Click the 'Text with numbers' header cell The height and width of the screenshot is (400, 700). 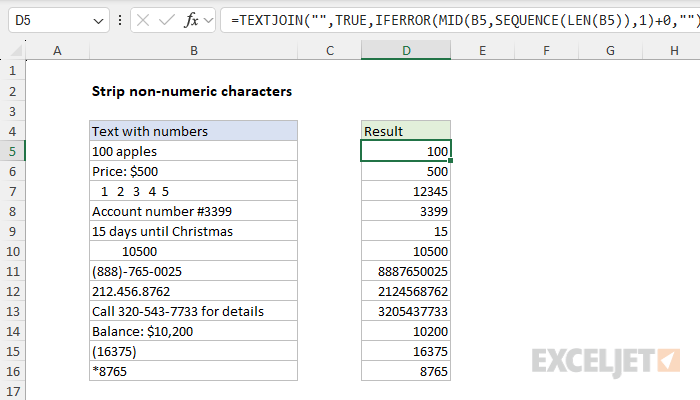click(x=193, y=131)
